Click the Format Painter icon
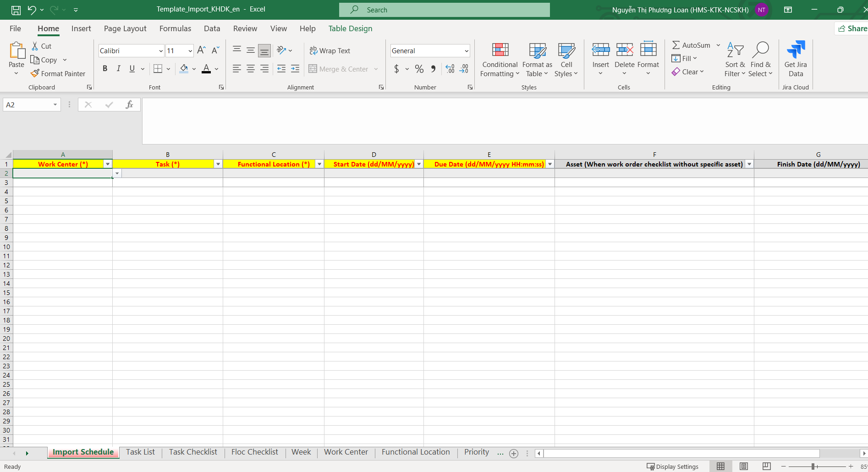The width and height of the screenshot is (868, 472). 35,73
